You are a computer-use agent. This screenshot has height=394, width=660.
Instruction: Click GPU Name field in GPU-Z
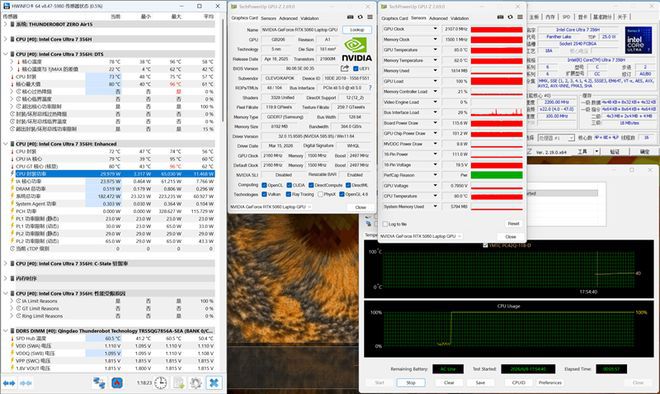tap(300, 30)
